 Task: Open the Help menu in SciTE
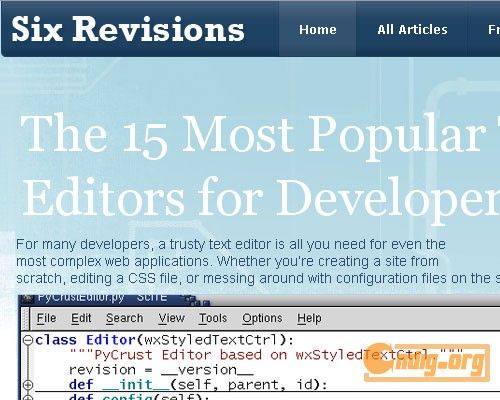309,318
